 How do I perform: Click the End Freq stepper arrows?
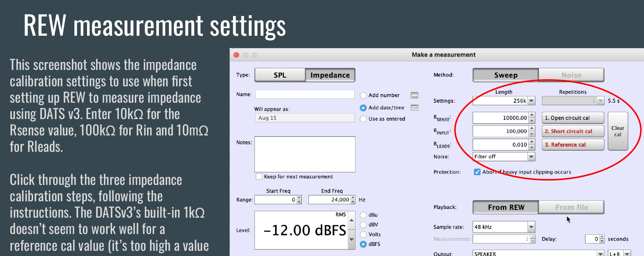pyautogui.click(x=353, y=200)
